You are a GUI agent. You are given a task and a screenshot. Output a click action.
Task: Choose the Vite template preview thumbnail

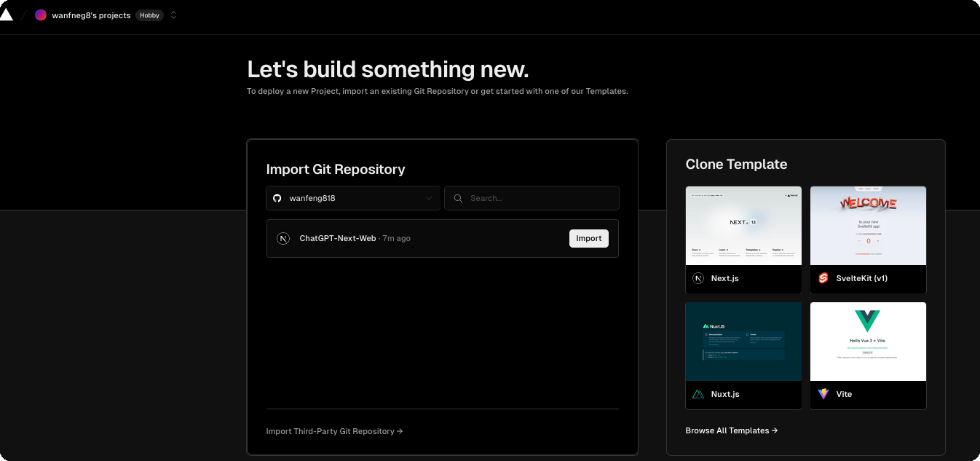tap(868, 342)
